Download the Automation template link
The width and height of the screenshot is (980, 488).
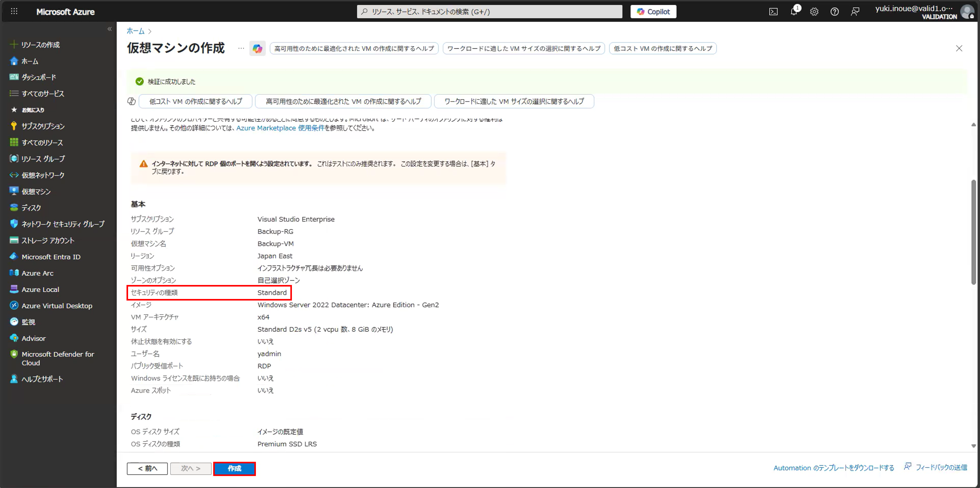[x=833, y=468]
